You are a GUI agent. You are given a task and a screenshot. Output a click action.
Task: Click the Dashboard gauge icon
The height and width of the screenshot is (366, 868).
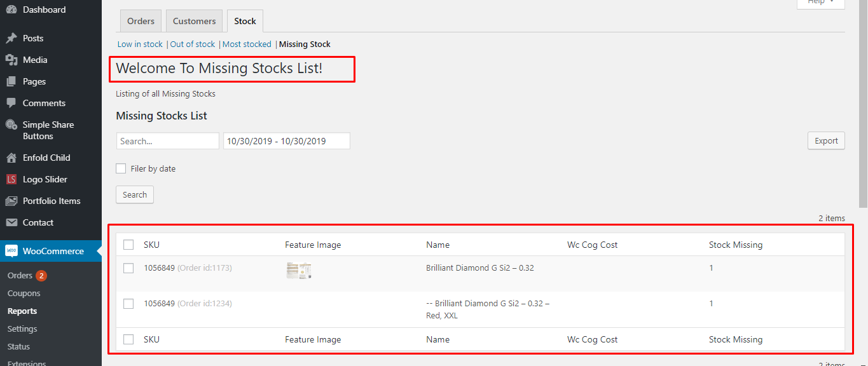tap(11, 10)
